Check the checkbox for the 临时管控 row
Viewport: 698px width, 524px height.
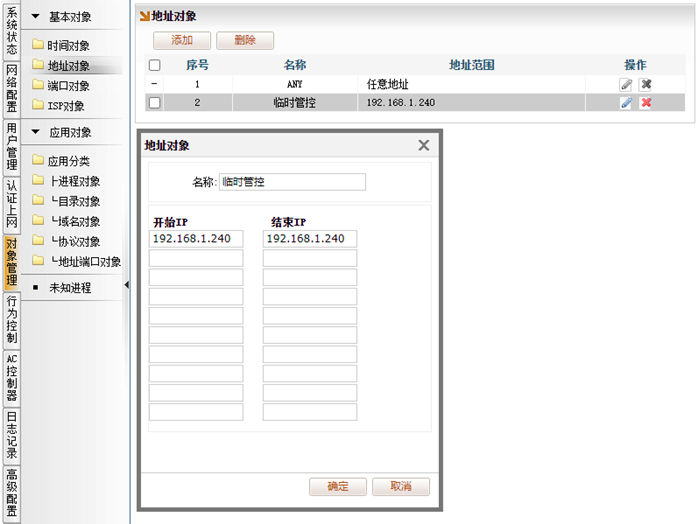[154, 103]
